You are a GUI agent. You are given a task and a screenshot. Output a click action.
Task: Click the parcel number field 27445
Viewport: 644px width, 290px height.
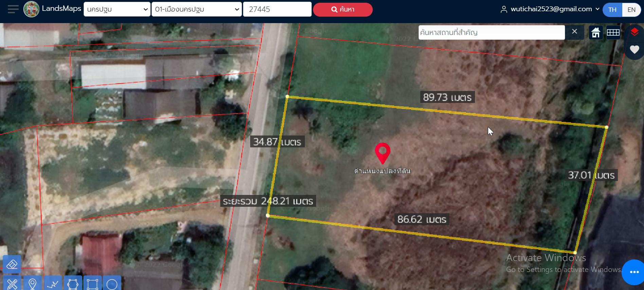[x=277, y=10]
